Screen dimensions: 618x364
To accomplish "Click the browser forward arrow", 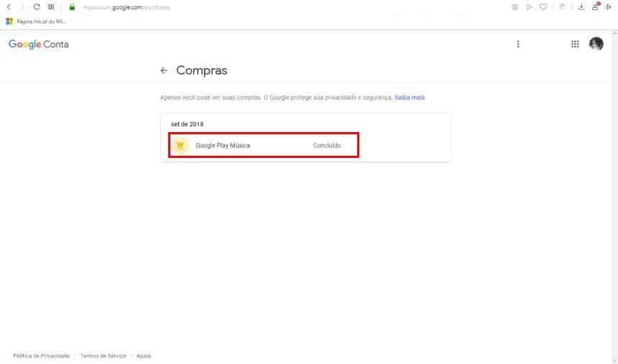I will point(22,7).
